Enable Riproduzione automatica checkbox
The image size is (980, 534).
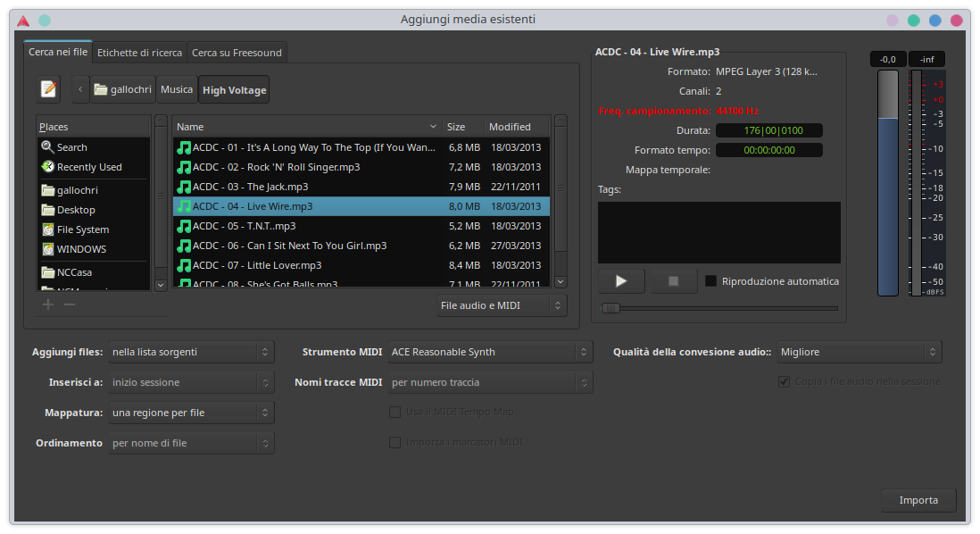click(711, 281)
